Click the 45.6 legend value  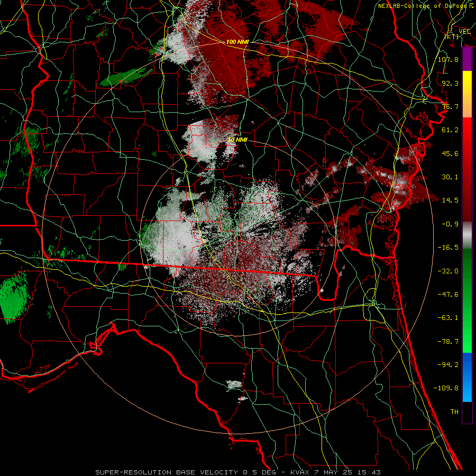(450, 153)
